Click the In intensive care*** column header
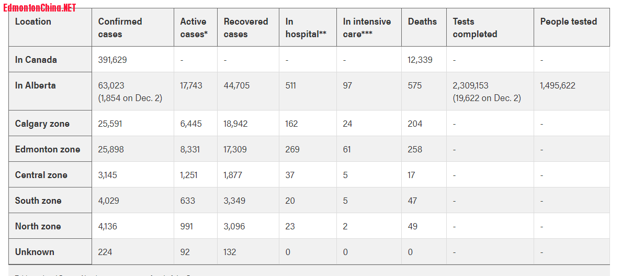 [x=369, y=27]
